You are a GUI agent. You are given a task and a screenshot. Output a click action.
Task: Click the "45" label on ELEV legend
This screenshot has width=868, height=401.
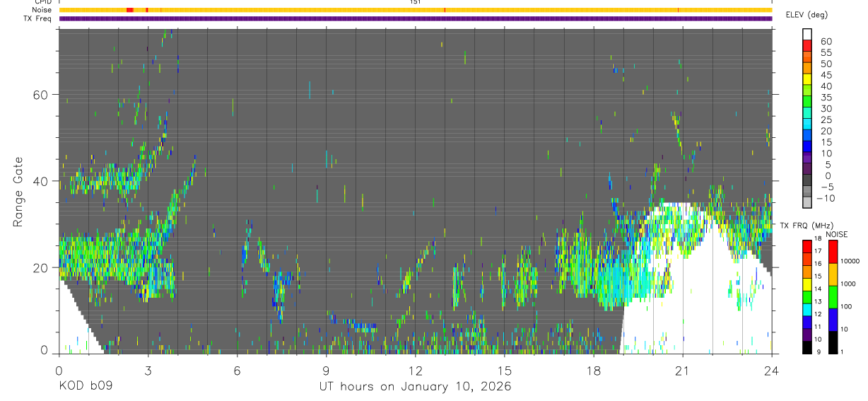[x=825, y=75]
